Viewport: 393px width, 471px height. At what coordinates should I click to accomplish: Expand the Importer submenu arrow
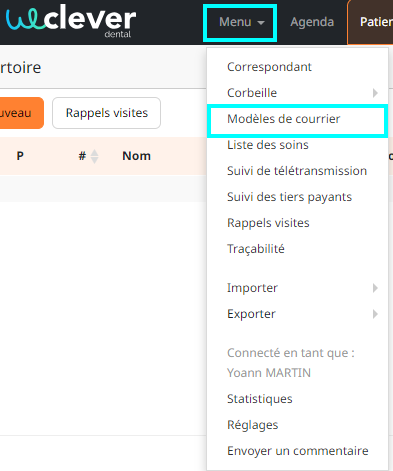coord(375,288)
